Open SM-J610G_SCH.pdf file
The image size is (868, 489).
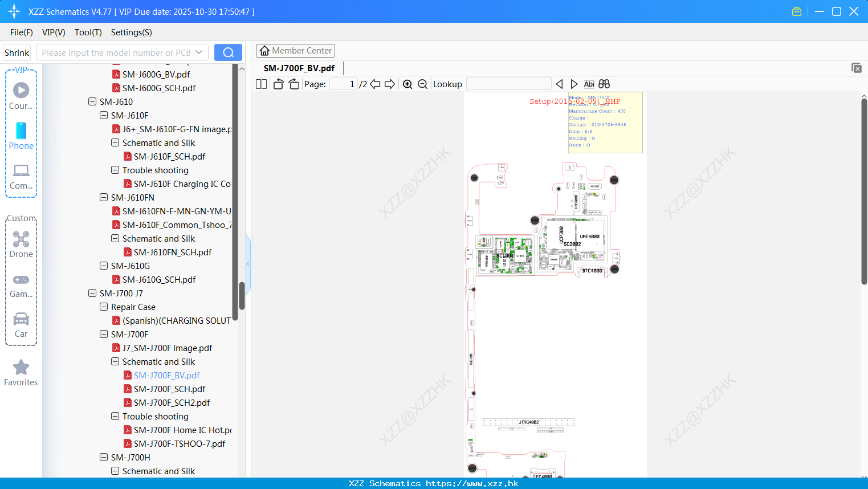click(154, 279)
